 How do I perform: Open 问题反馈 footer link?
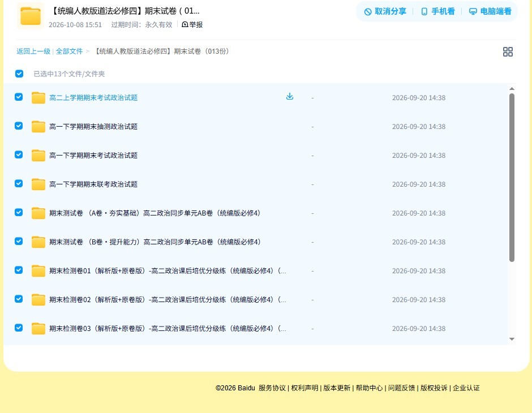point(401,388)
